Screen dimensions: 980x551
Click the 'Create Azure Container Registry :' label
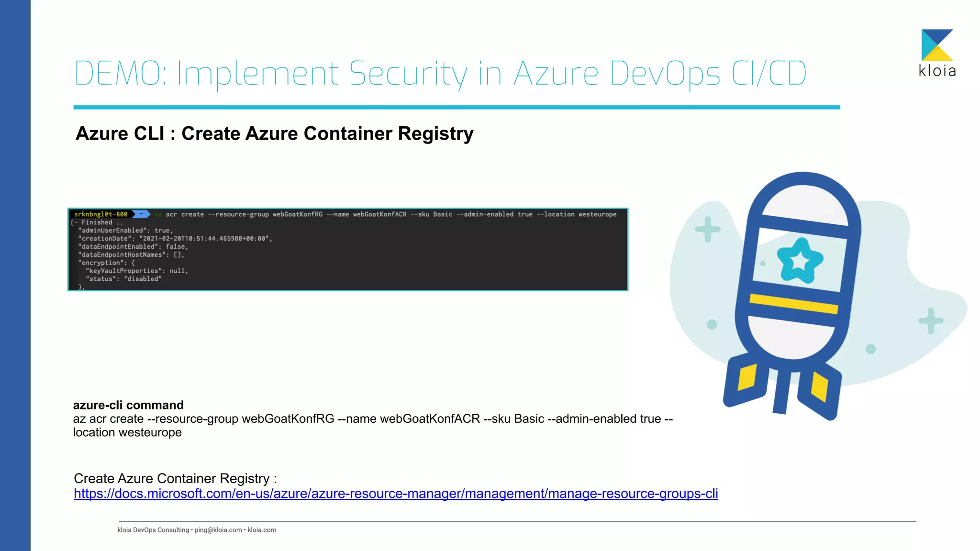175,478
